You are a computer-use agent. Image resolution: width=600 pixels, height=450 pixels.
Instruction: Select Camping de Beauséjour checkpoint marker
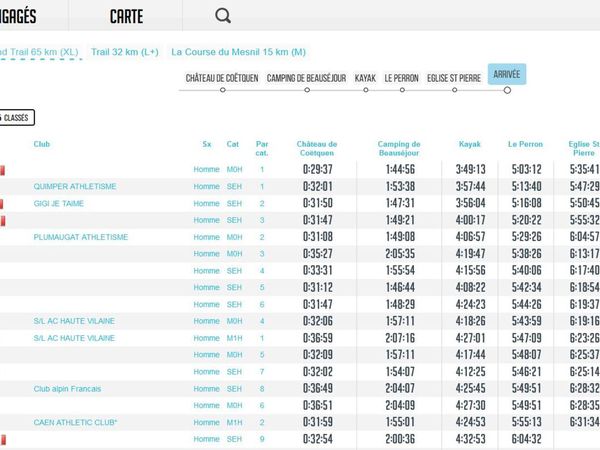[306, 90]
